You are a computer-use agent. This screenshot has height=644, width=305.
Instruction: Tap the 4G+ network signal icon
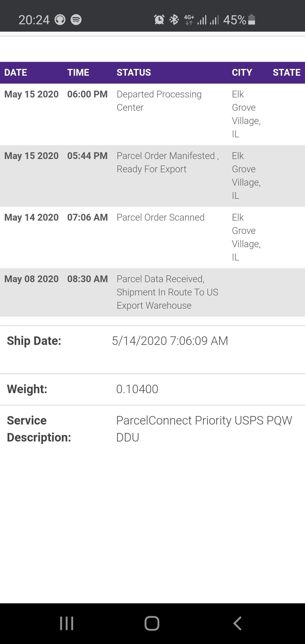189,20
